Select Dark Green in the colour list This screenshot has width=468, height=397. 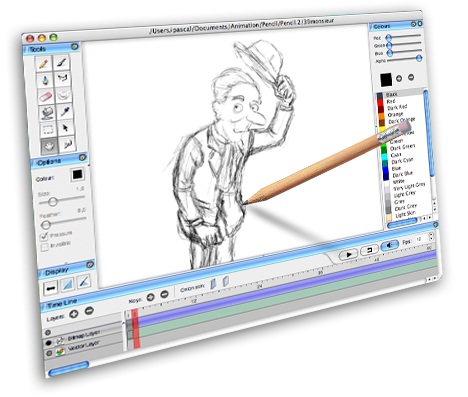coord(403,147)
